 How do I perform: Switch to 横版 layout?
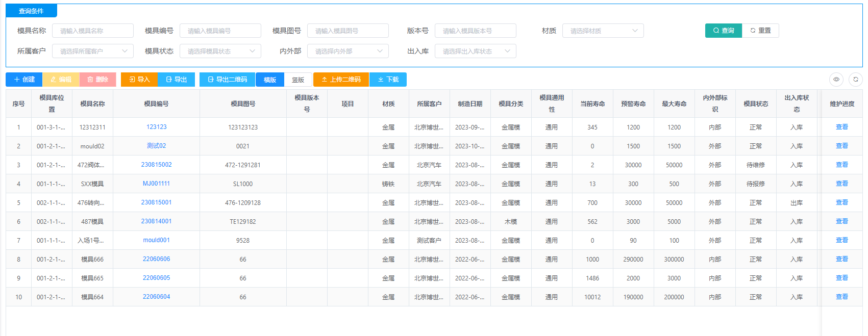[x=270, y=80]
